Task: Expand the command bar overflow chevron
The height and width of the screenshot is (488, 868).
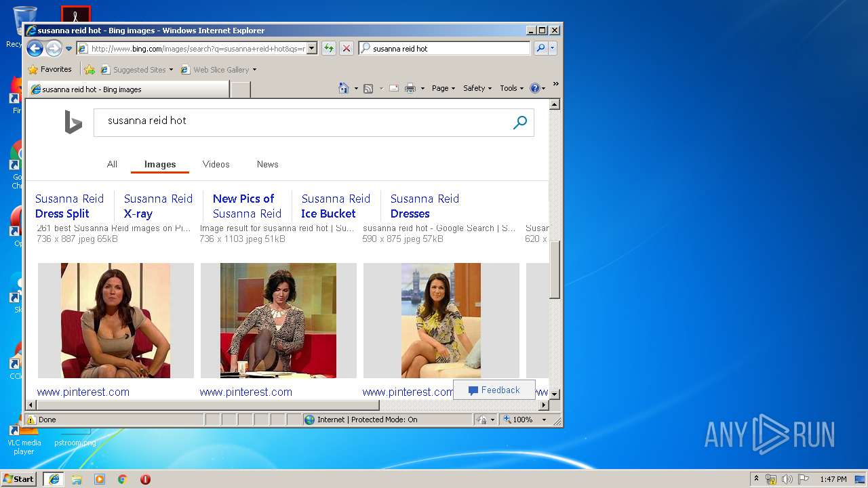Action: pyautogui.click(x=555, y=84)
